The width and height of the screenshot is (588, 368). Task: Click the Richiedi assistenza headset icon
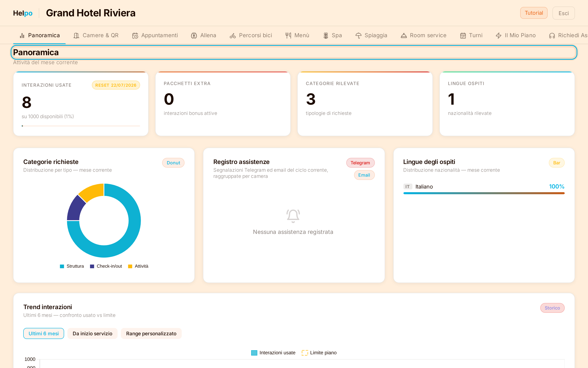click(552, 36)
